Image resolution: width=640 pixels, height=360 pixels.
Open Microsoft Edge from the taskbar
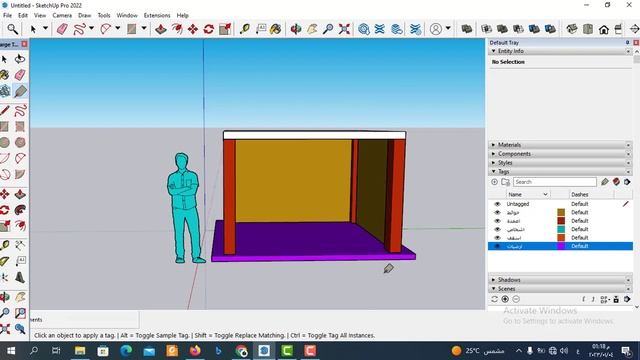[x=126, y=351]
